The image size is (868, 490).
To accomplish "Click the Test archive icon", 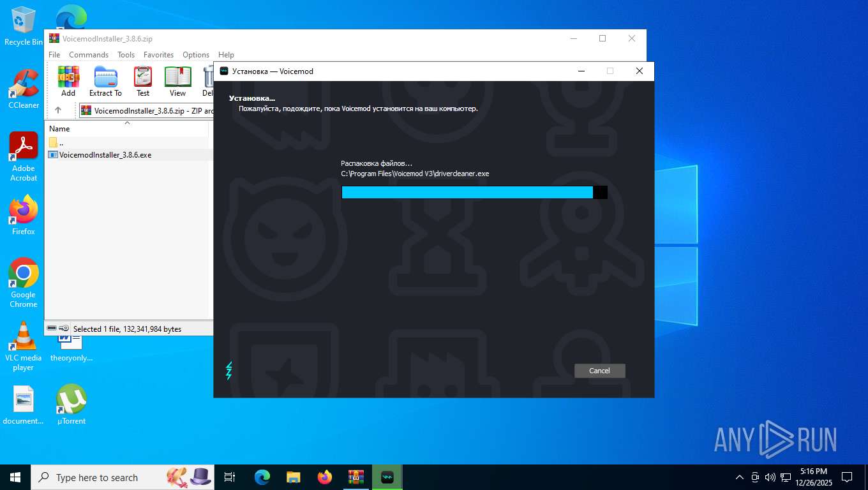I will pyautogui.click(x=143, y=82).
